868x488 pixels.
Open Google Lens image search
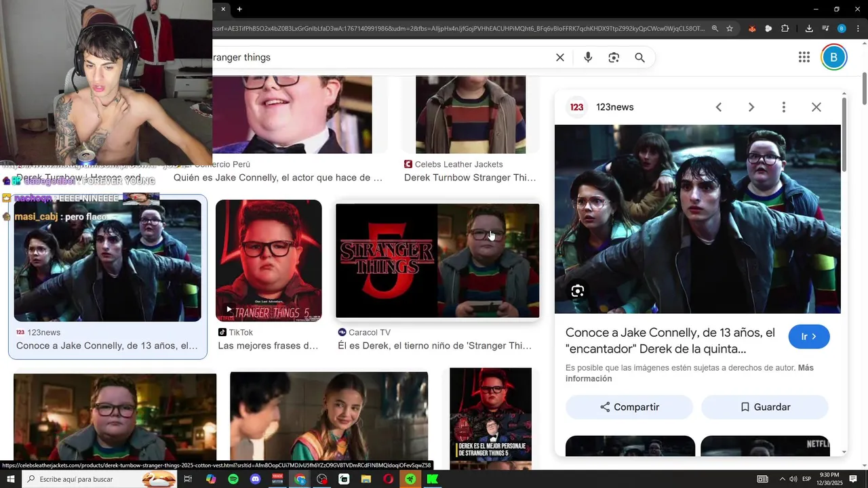(614, 58)
